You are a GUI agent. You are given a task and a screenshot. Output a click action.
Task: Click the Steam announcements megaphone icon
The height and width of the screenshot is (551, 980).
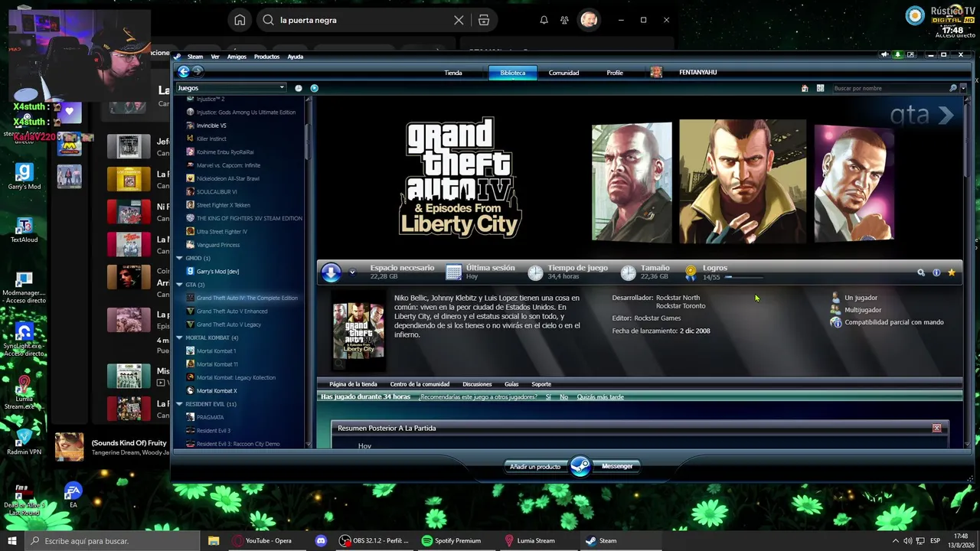[x=884, y=55]
